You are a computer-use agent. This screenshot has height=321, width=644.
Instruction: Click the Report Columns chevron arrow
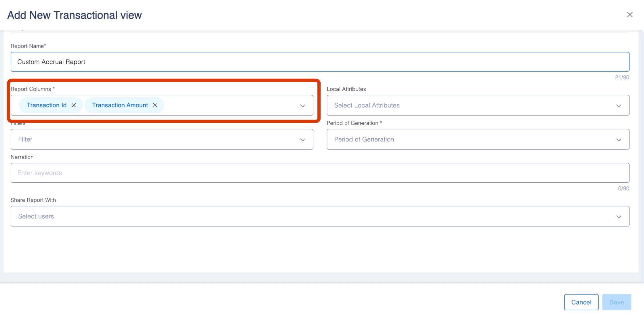point(302,106)
